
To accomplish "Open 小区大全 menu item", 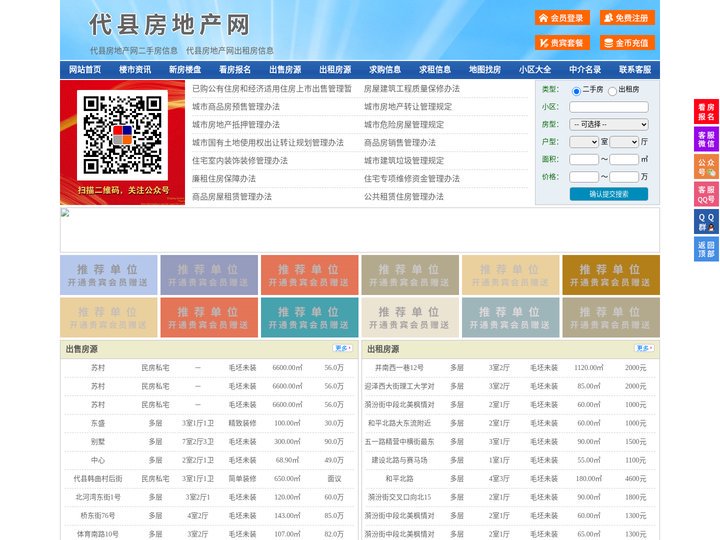I will [x=535, y=70].
